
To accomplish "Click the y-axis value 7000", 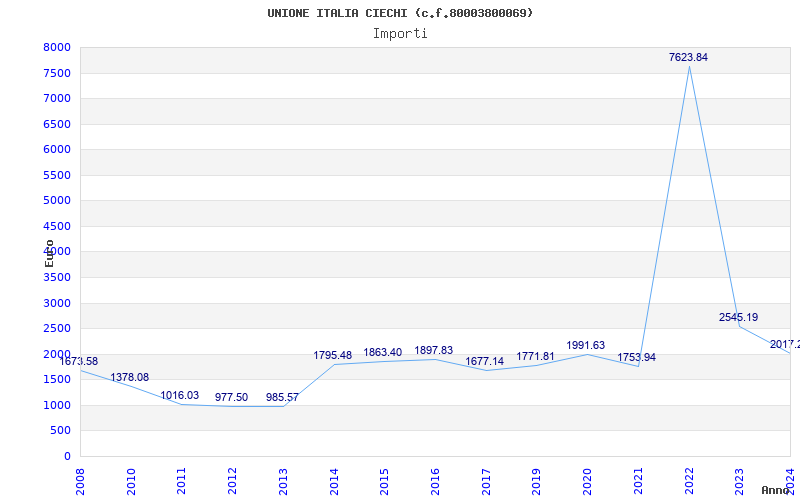I will coord(57,98).
